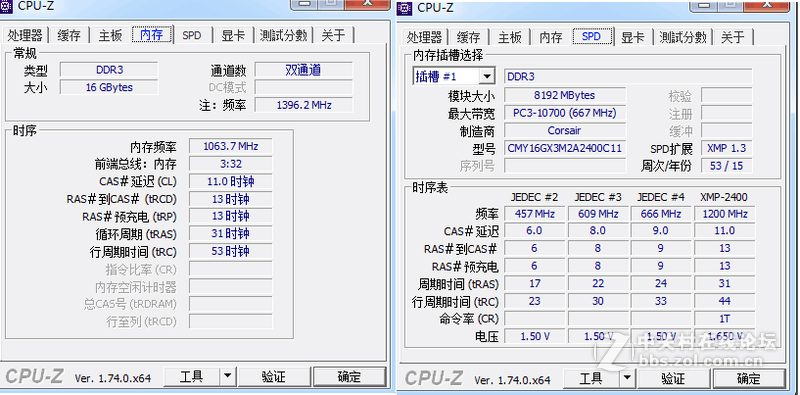Open 主板 tab in the left CPU-Z window
The width and height of the screenshot is (800, 395).
point(110,35)
